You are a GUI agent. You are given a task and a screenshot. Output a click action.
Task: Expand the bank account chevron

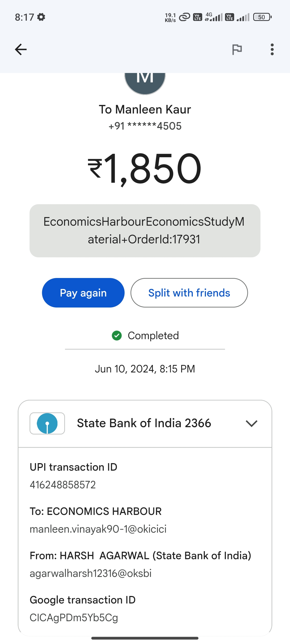[x=252, y=423]
